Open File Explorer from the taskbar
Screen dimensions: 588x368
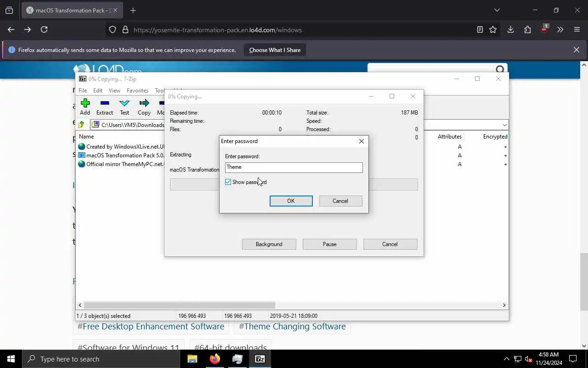click(192, 359)
